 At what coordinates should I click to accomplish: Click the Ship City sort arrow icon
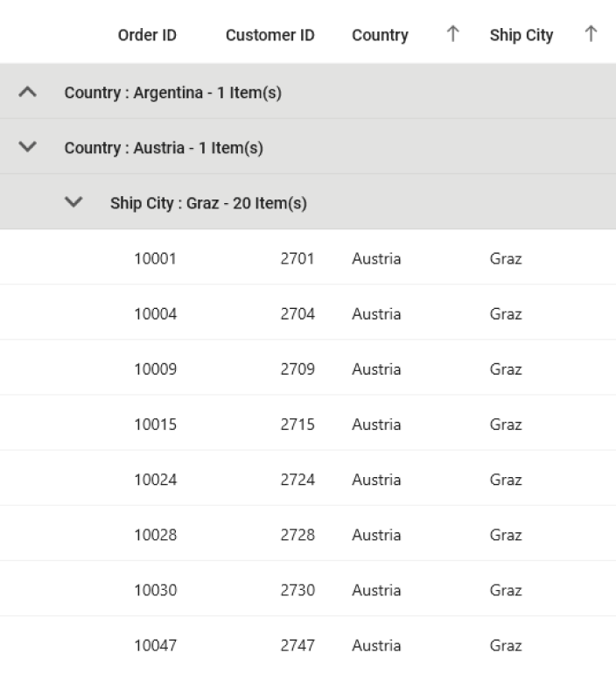click(x=591, y=34)
